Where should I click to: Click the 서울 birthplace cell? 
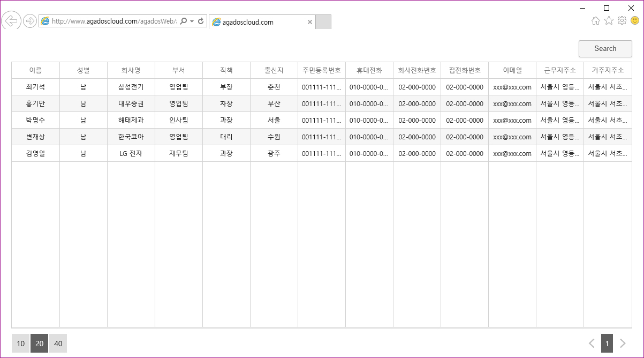(x=274, y=120)
